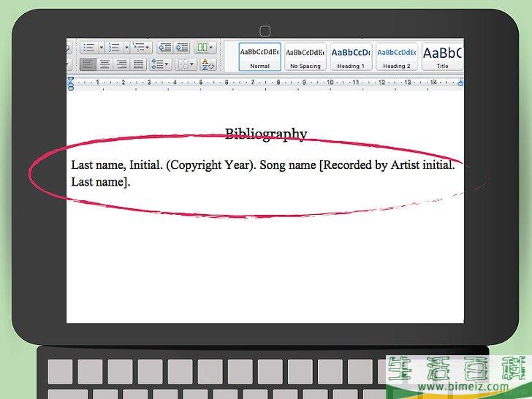This screenshot has height=399, width=532.
Task: Click the ruler at the 10 mark
Action: point(330,83)
